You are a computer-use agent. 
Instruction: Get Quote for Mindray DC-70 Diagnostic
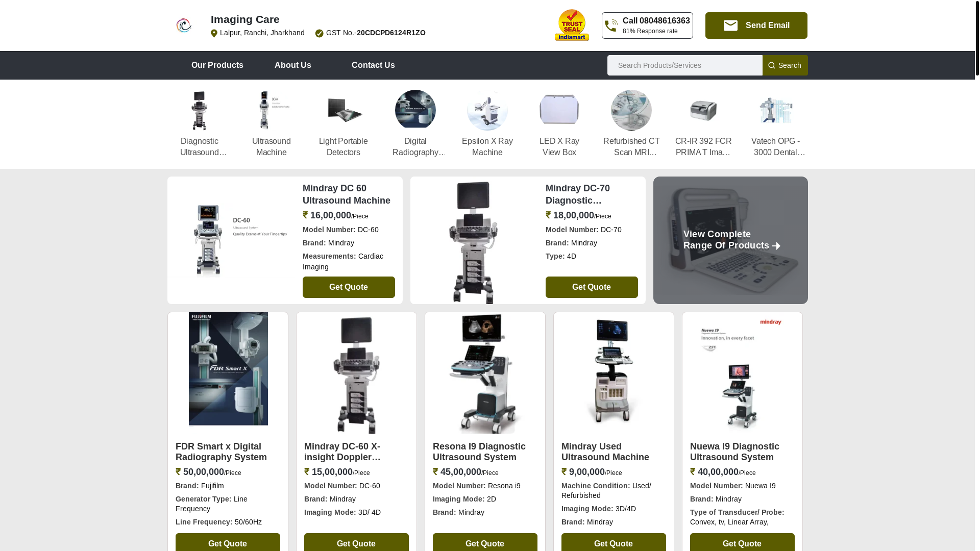pos(592,287)
